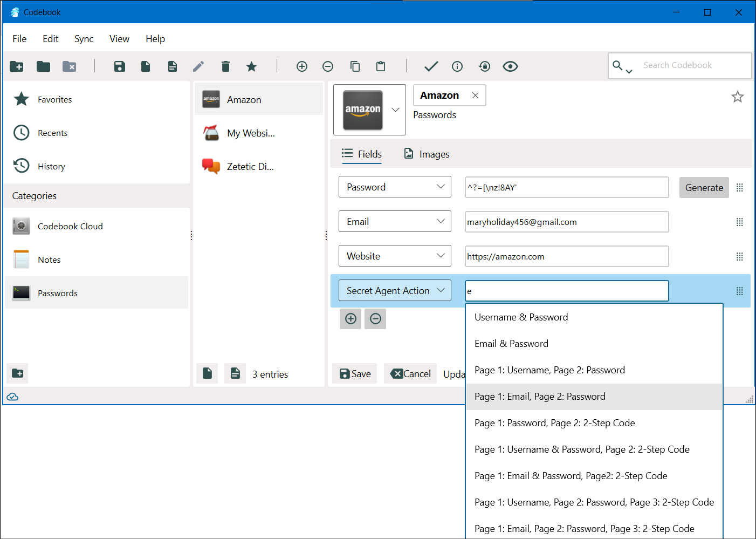
Task: Click the lock rotate toolbar icon
Action: 484,66
